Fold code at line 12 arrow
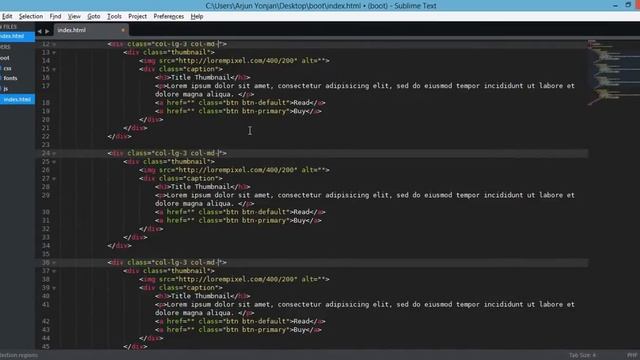 tap(54, 44)
